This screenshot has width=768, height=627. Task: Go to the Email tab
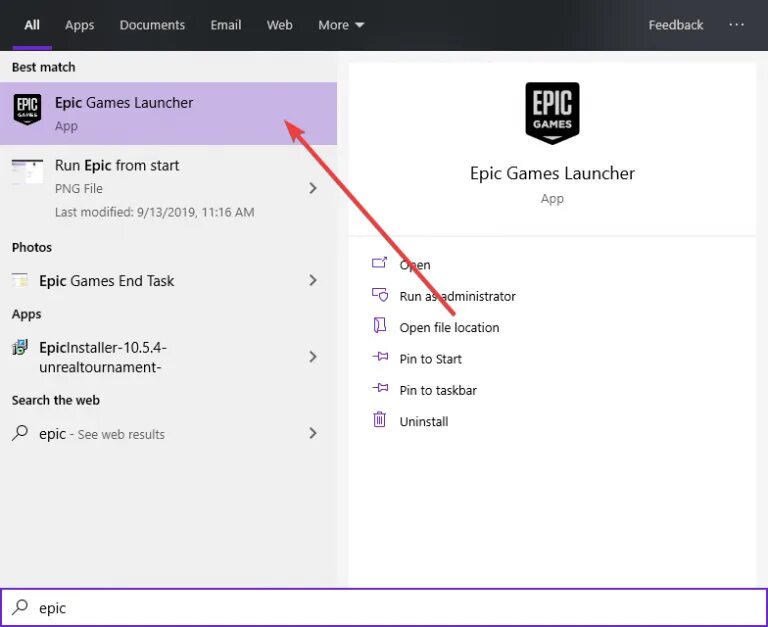click(226, 25)
